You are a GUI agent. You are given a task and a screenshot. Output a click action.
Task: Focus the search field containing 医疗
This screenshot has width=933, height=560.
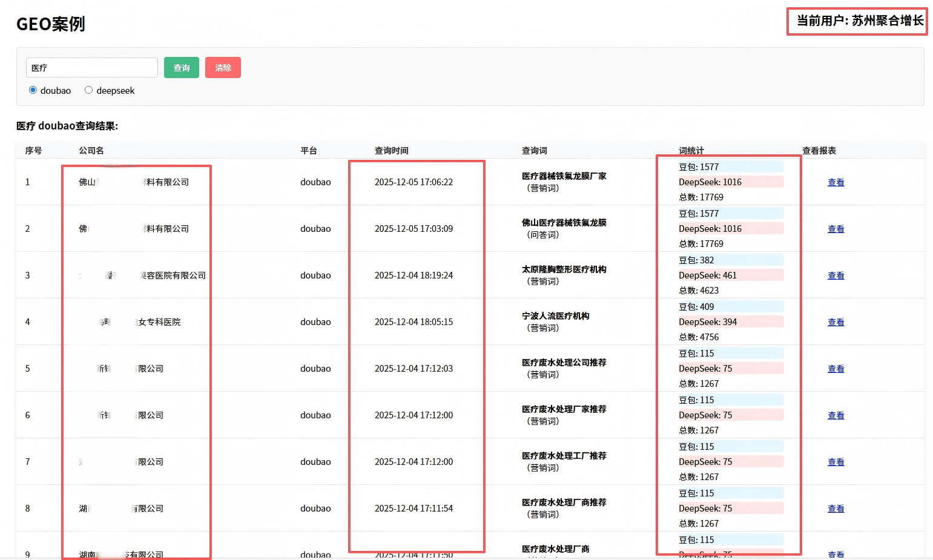click(91, 68)
